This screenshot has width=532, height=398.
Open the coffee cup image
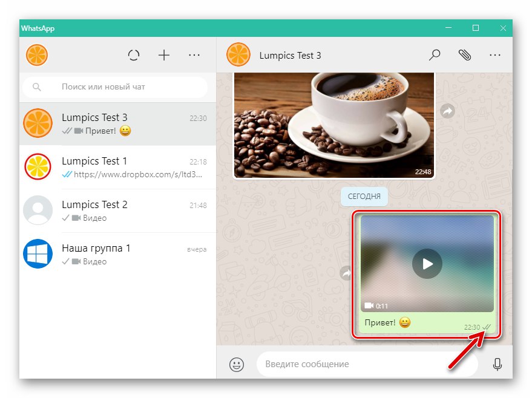(334, 125)
